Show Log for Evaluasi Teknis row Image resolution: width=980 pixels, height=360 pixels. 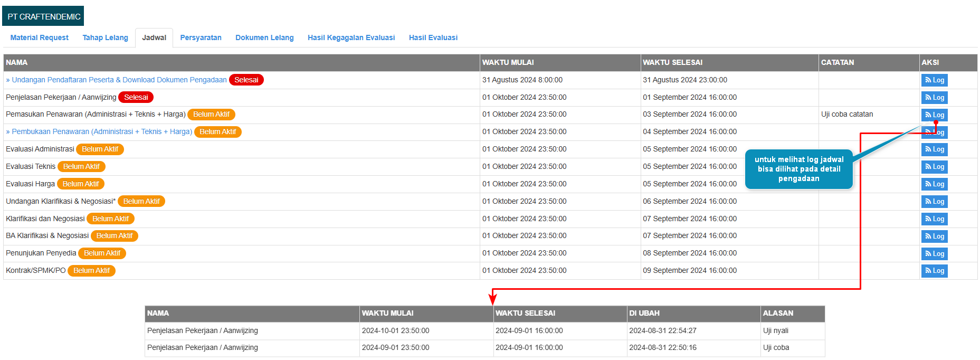coord(934,167)
